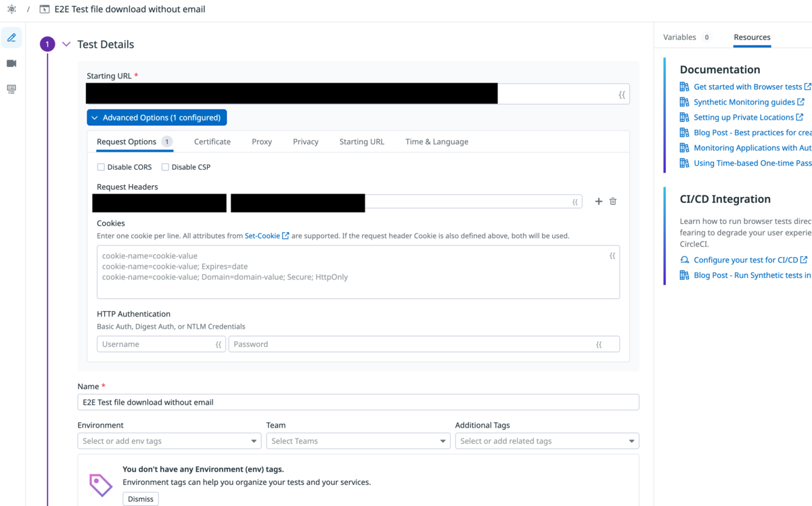Delete the request header with trash icon
This screenshot has width=812, height=506.
point(613,202)
